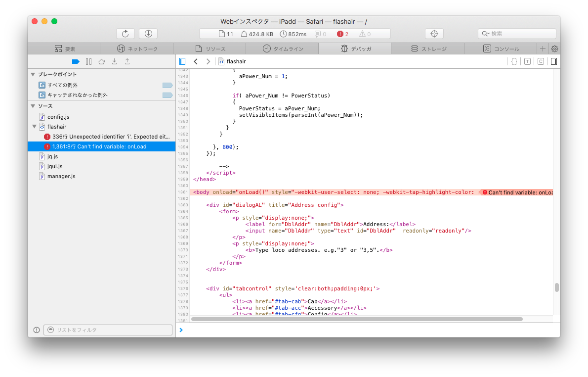The image size is (588, 377).
Task: Select Can't find variable: onLoad error row
Action: point(102,146)
